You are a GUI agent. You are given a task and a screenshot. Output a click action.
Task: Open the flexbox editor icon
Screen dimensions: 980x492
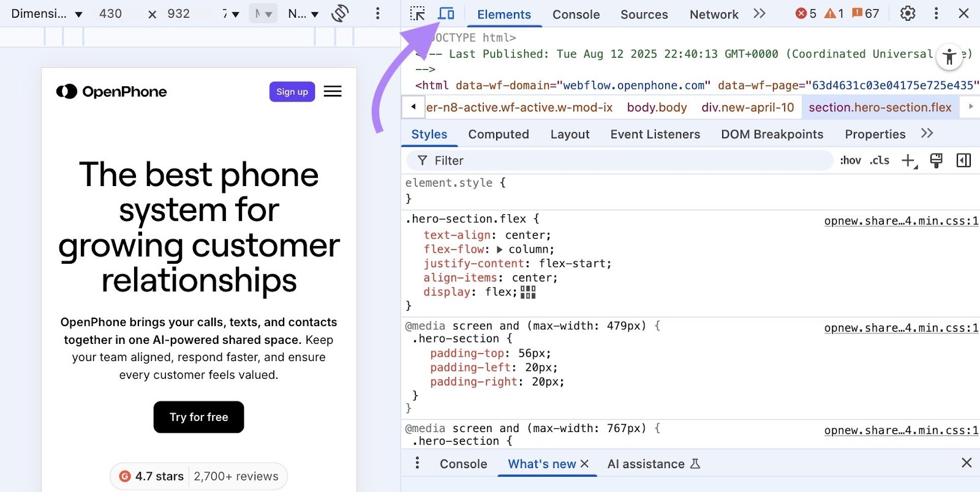[528, 293]
